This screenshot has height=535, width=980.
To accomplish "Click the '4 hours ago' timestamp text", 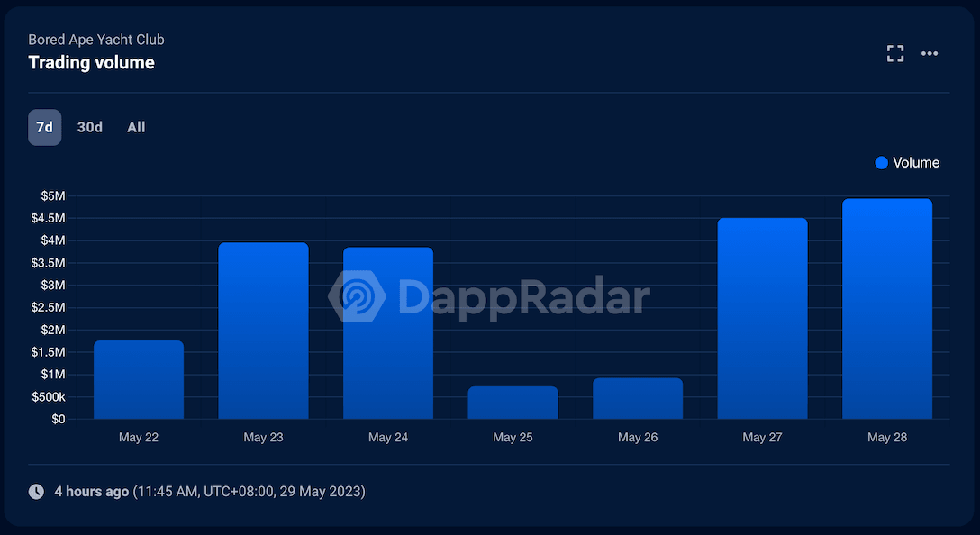I will (91, 491).
